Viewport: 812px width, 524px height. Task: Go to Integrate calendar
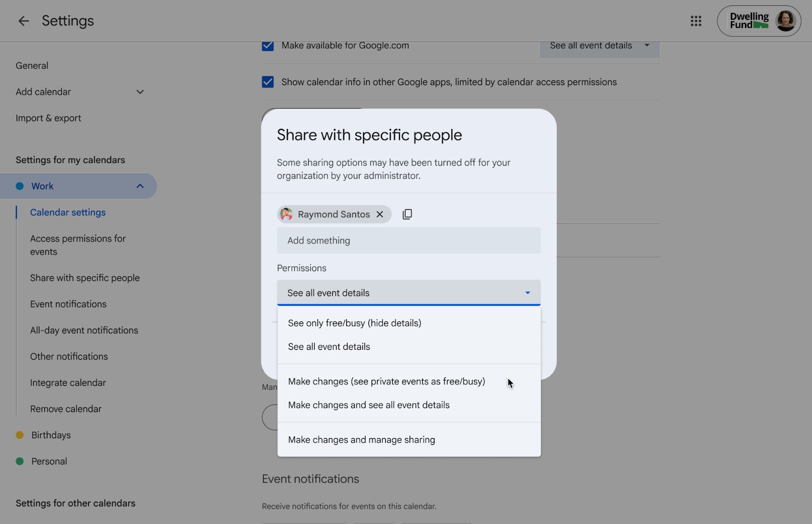coord(68,383)
